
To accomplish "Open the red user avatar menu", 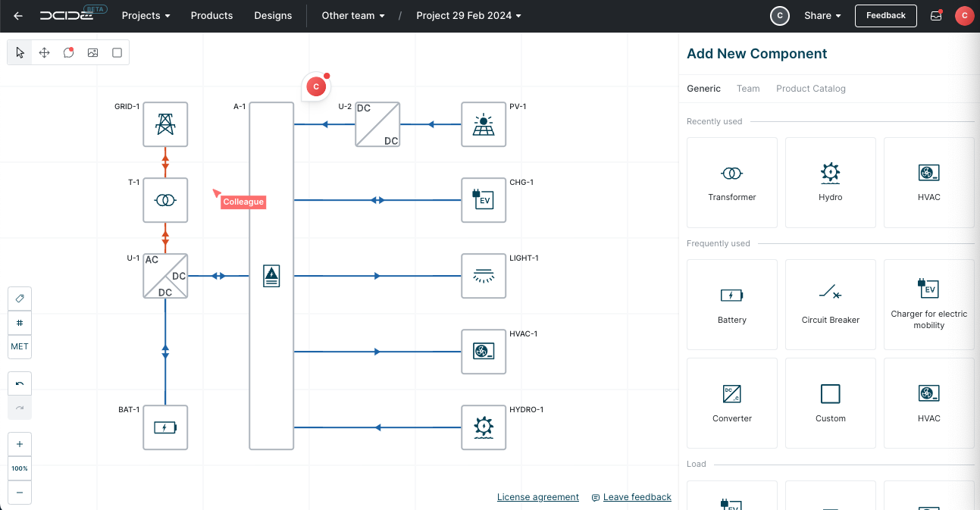I will [964, 15].
